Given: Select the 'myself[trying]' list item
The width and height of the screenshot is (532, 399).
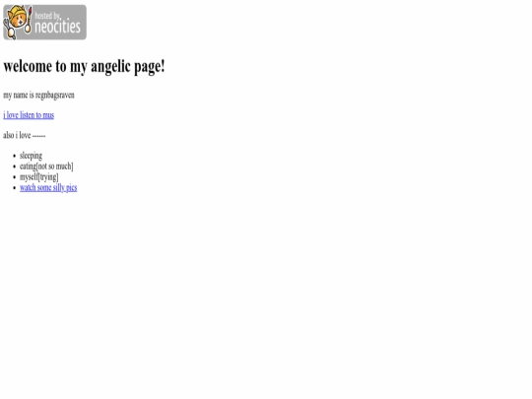Looking at the screenshot, I should coord(39,177).
